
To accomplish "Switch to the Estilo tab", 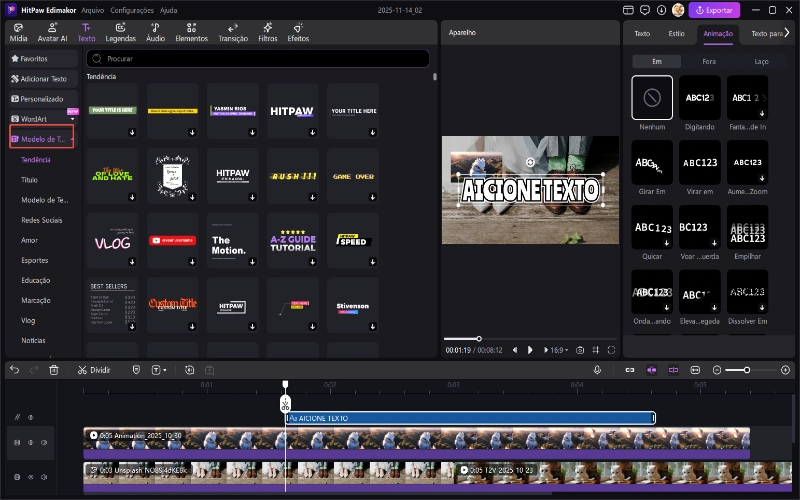I will [x=676, y=33].
